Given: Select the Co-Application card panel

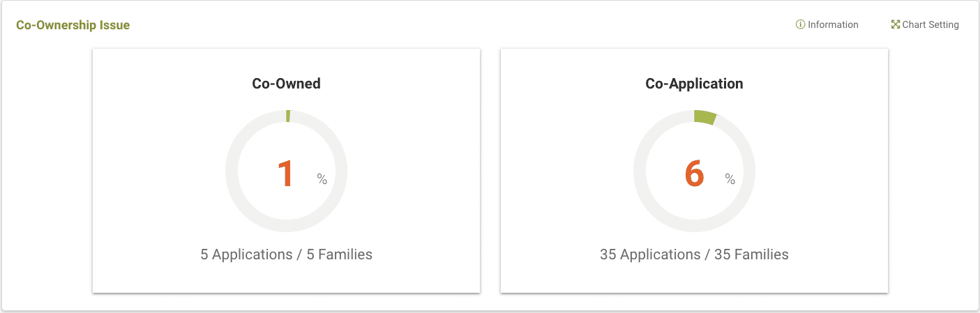Looking at the screenshot, I should [694, 171].
